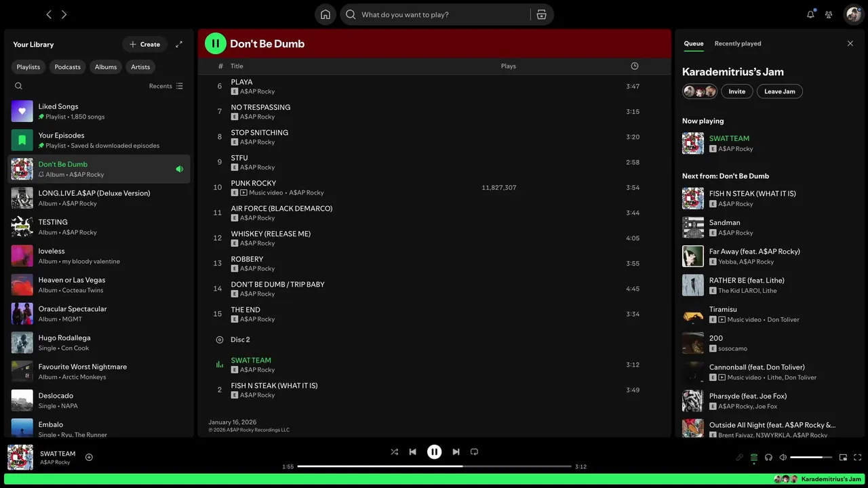Open TESTING album in library
The image size is (868, 488).
99,227
